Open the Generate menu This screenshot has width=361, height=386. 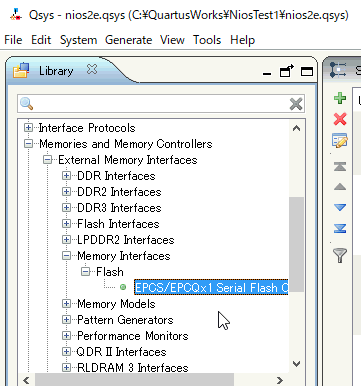tap(128, 40)
